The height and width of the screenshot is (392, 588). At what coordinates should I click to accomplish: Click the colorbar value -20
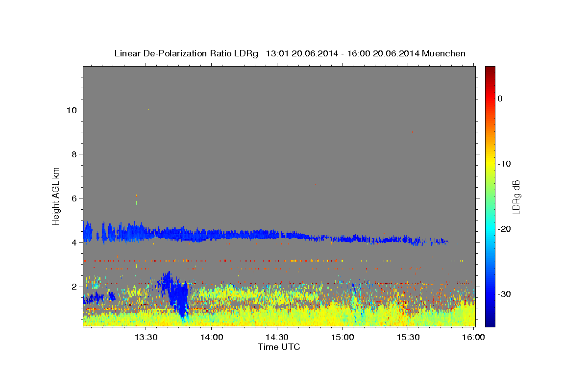click(x=504, y=229)
